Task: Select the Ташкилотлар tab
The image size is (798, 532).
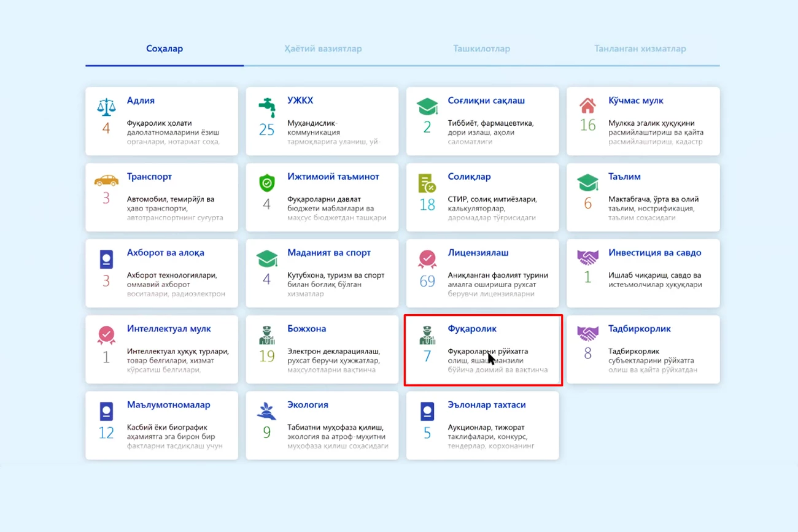Action: point(482,48)
